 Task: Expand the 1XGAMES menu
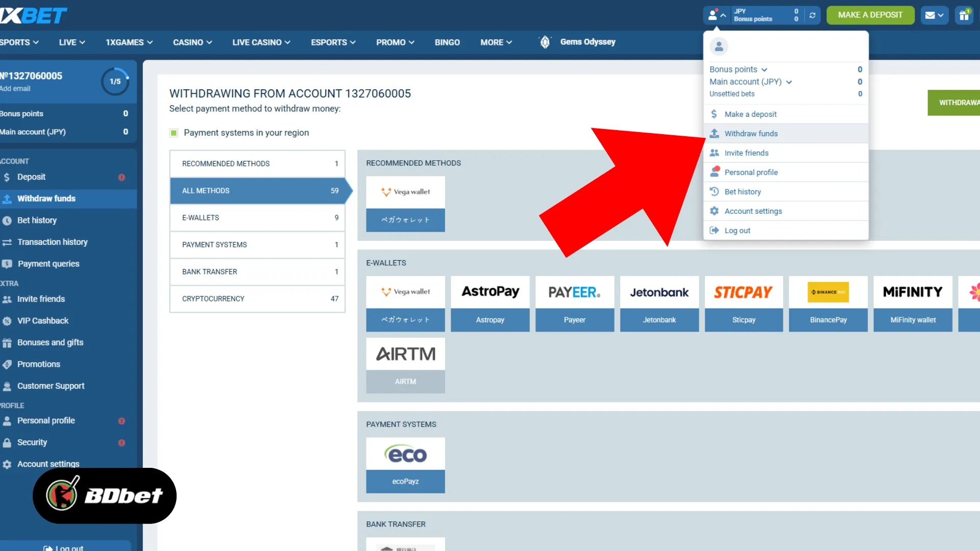point(129,42)
